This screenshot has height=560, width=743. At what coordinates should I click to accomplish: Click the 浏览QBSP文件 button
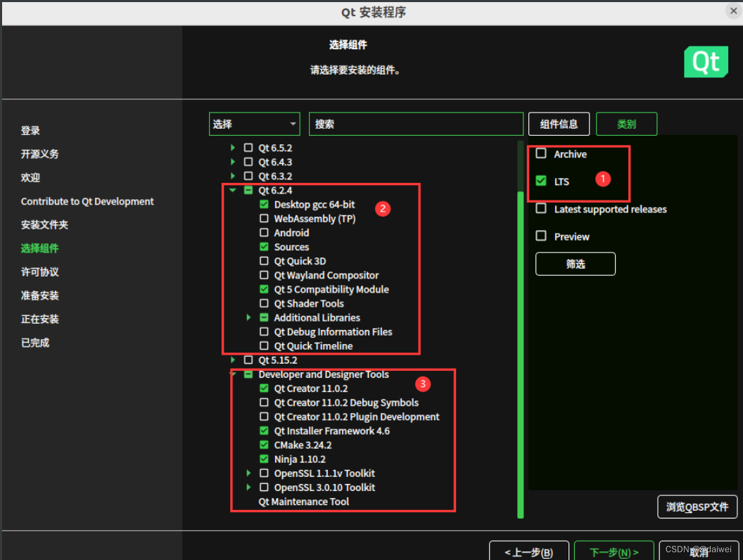(x=697, y=507)
